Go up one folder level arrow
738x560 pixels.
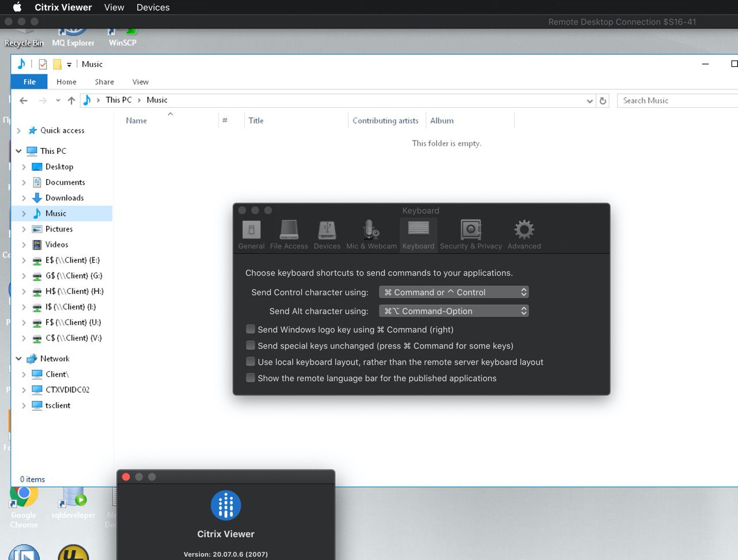click(x=71, y=100)
